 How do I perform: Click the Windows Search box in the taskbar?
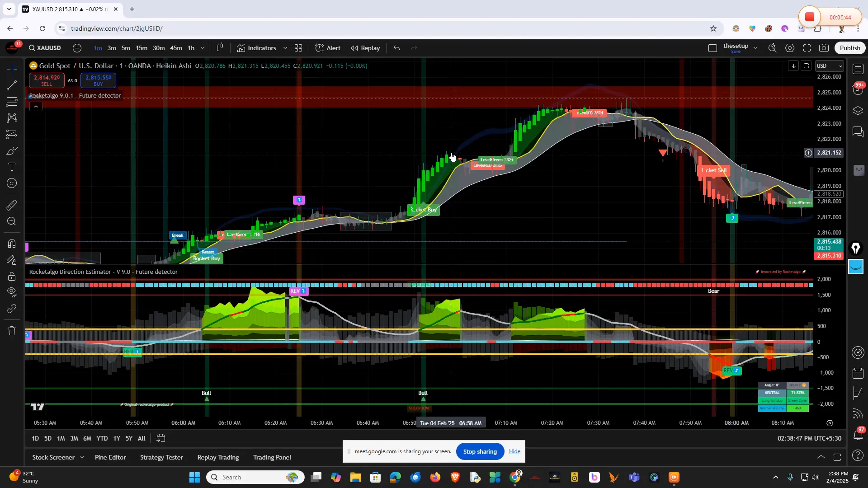click(x=253, y=477)
